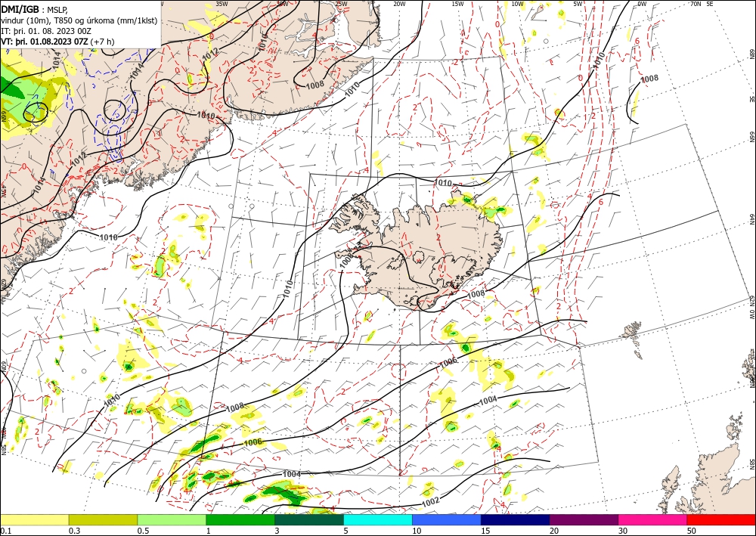The width and height of the screenshot is (756, 536).
Task: Click the legend value 0.3
Action: (x=74, y=531)
